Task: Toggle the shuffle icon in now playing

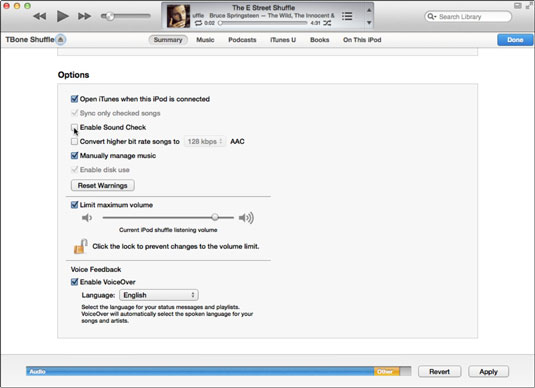Action: click(x=327, y=23)
